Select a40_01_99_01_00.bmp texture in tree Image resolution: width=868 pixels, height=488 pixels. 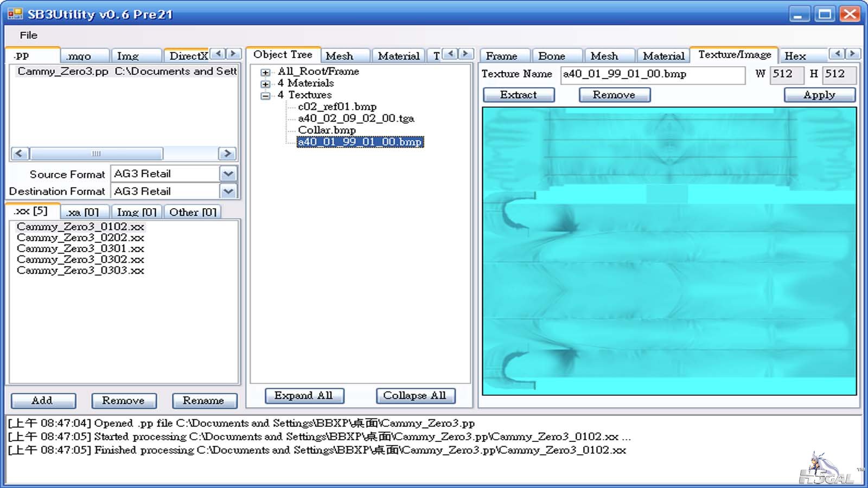[x=360, y=142]
